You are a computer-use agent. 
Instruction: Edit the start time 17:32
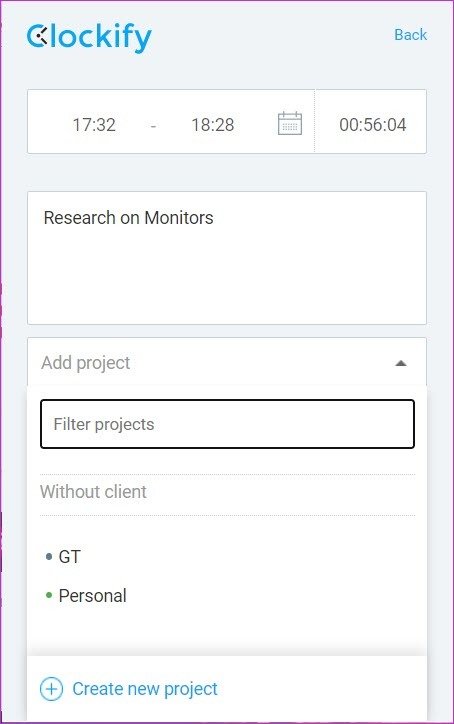(x=94, y=125)
